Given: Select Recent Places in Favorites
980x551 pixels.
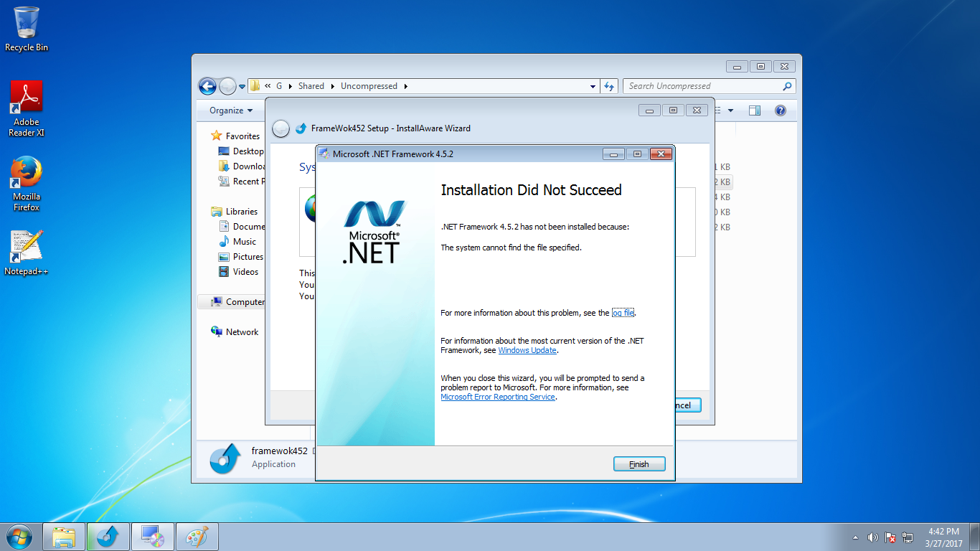Looking at the screenshot, I should point(241,182).
